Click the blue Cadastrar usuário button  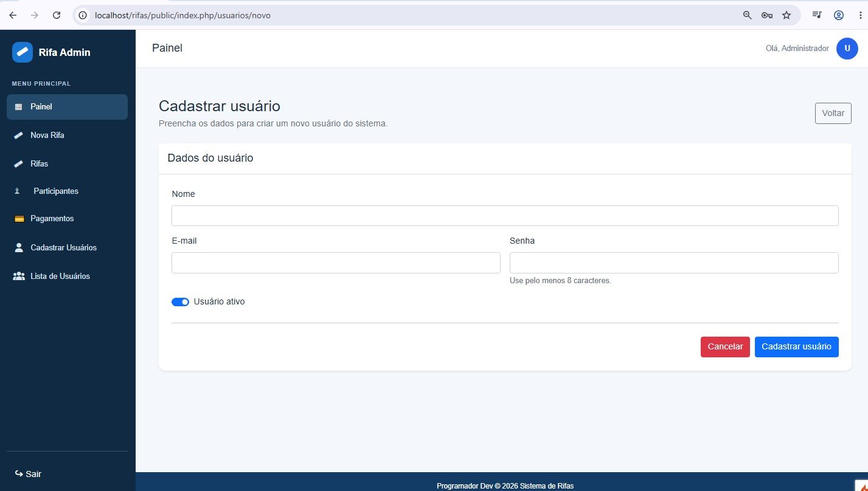[796, 347]
